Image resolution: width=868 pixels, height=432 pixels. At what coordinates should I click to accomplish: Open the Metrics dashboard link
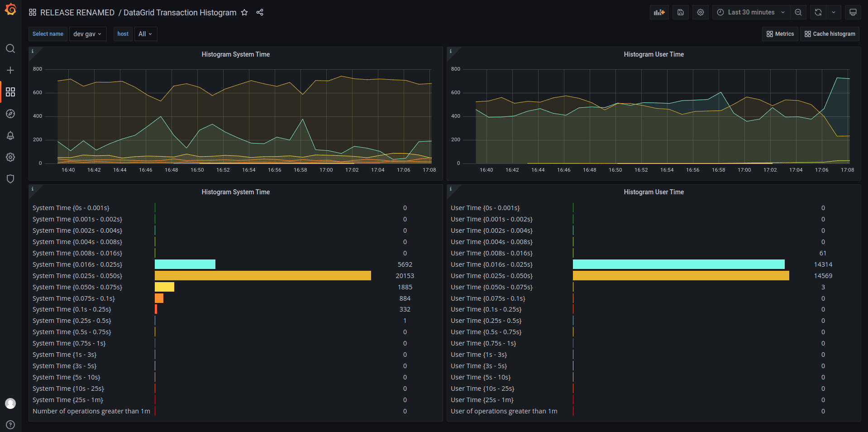(x=780, y=34)
